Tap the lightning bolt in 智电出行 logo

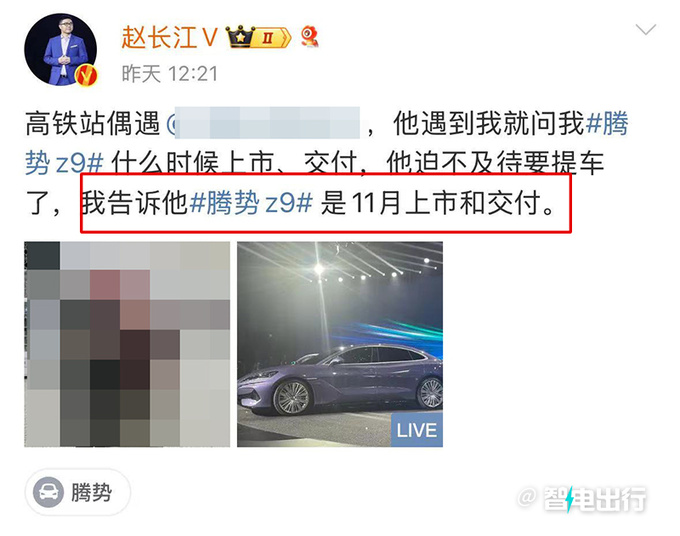pyautogui.click(x=570, y=499)
